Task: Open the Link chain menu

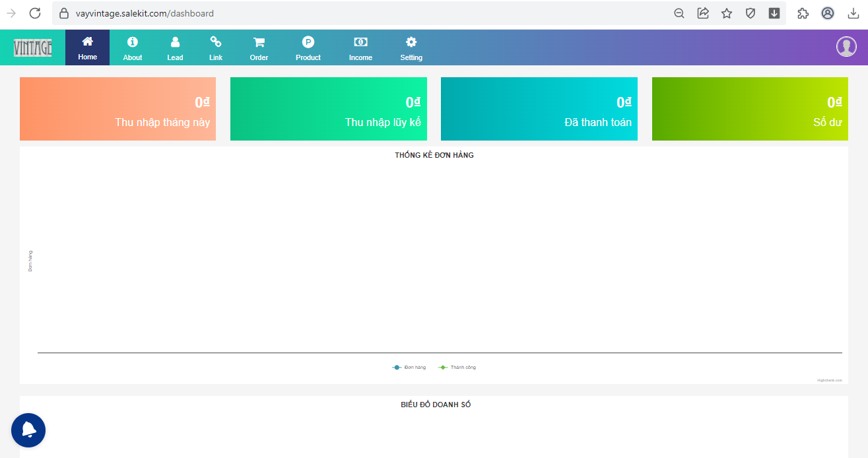Action: (216, 49)
